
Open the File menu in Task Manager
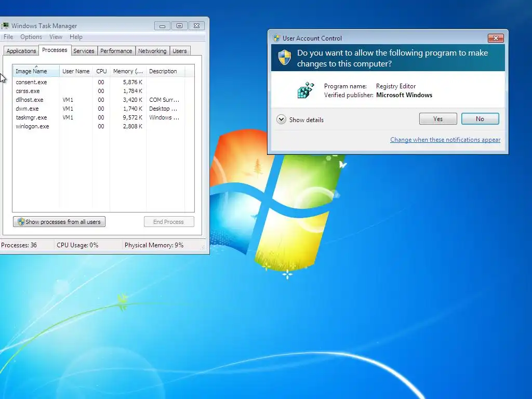(8, 37)
